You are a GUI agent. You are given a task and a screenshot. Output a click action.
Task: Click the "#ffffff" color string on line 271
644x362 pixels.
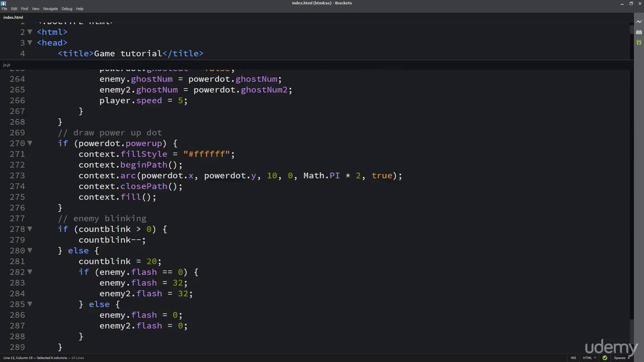pyautogui.click(x=206, y=154)
